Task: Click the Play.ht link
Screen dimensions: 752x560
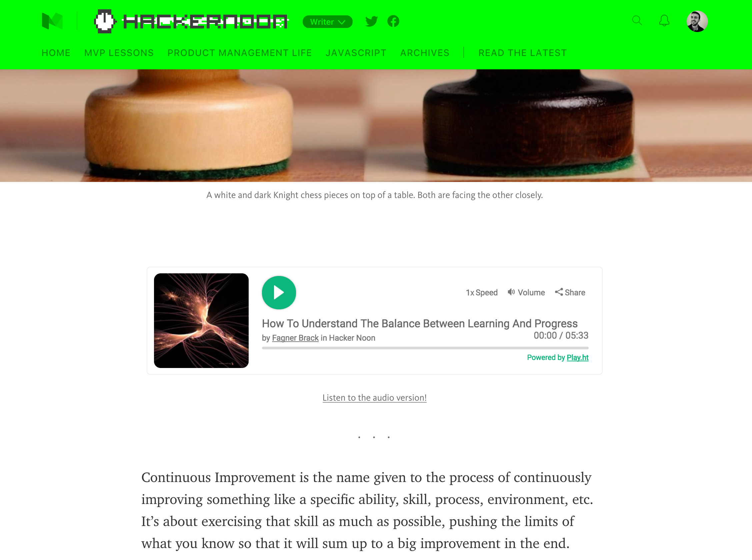Action: coord(577,357)
